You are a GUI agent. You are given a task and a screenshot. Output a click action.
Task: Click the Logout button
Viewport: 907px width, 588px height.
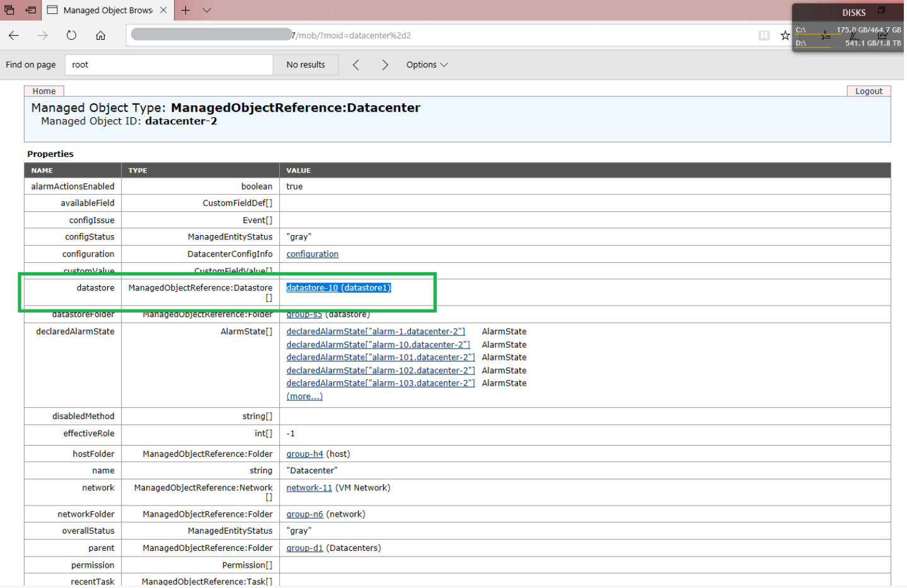(x=868, y=91)
